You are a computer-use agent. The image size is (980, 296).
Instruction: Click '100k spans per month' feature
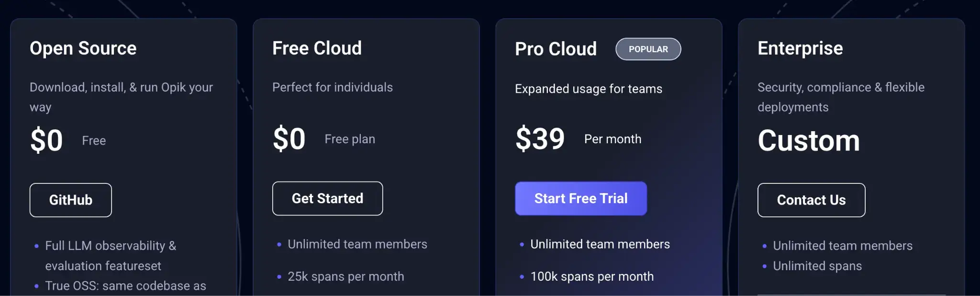[x=592, y=276]
